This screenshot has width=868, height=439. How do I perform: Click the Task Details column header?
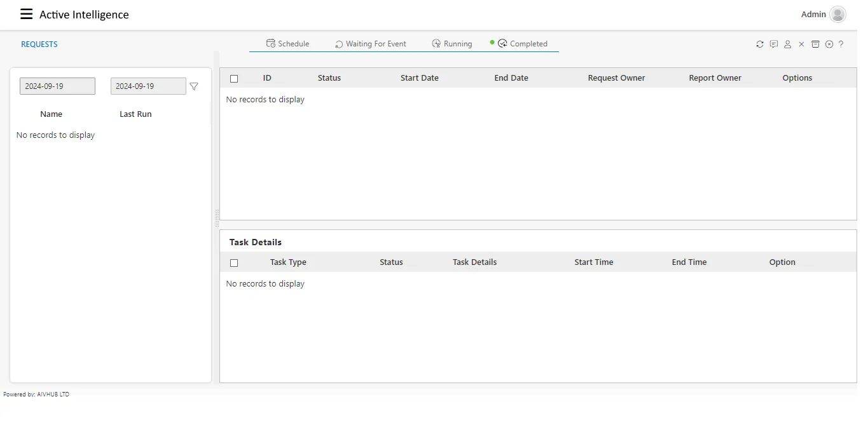click(474, 262)
